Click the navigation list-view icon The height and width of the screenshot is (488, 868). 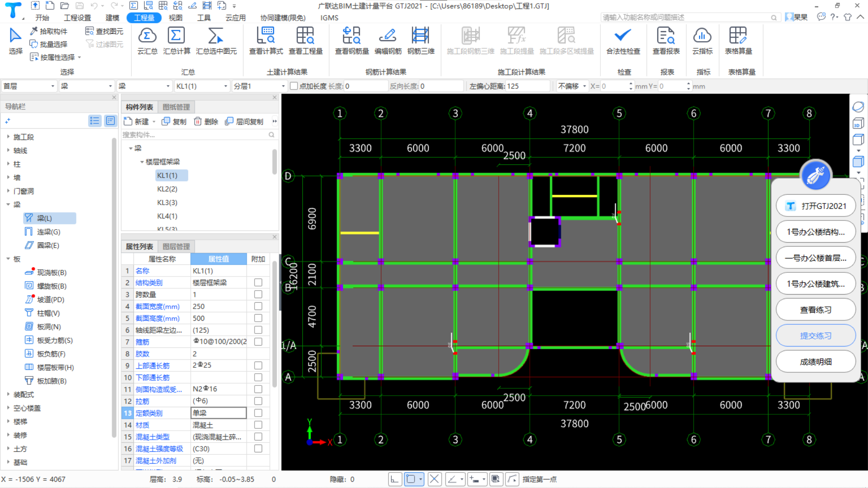point(94,121)
